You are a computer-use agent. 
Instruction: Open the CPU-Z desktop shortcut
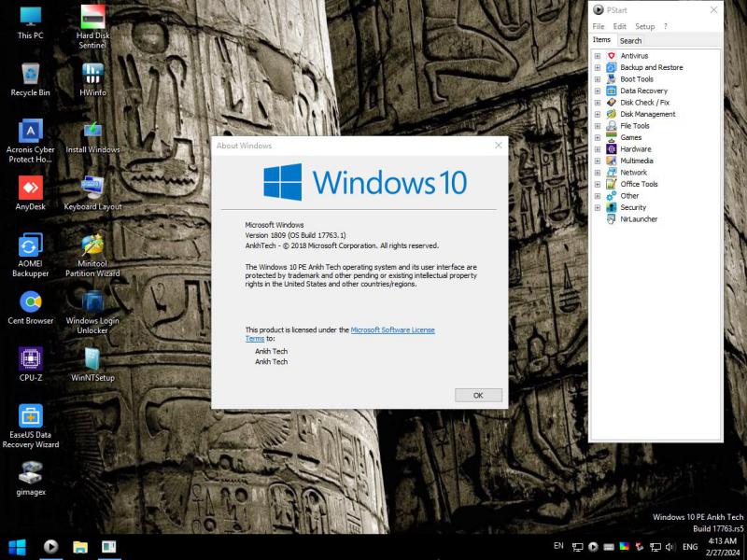click(x=31, y=365)
